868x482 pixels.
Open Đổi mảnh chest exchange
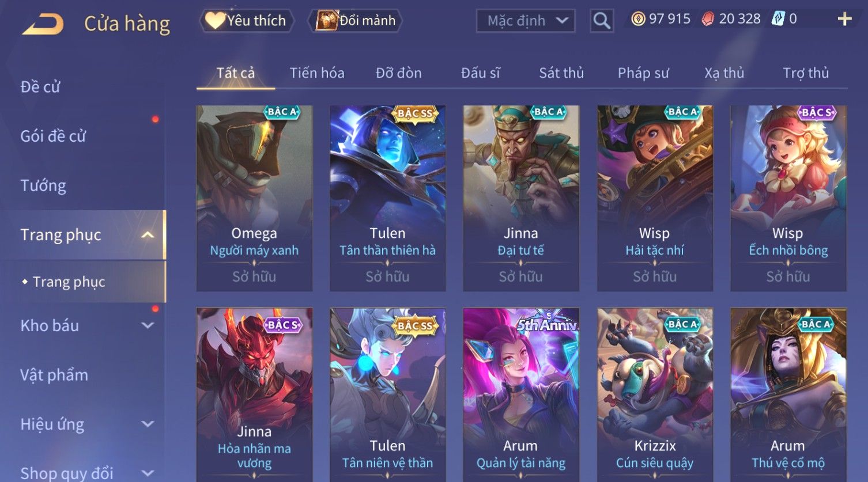[356, 21]
